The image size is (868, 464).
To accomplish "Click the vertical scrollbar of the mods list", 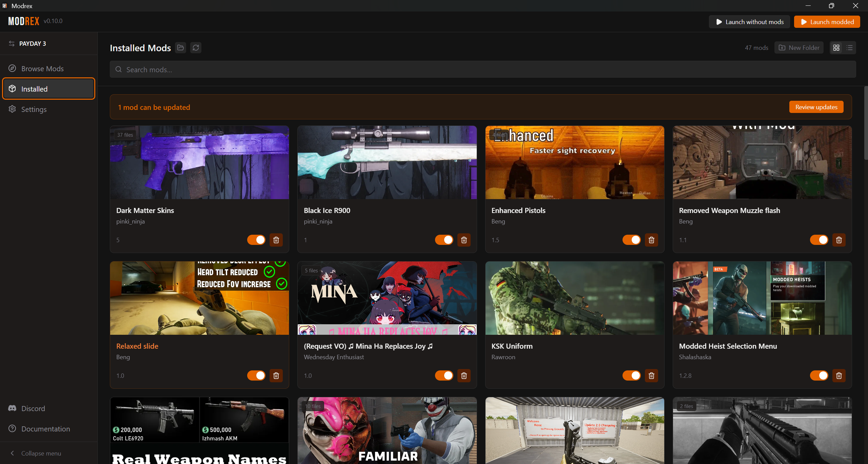I will coord(866,122).
